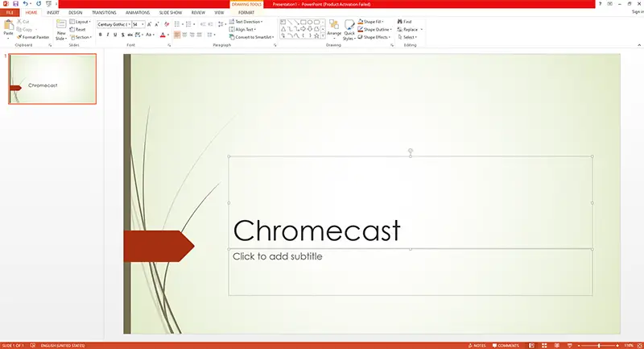
Task: Switch to the SLIDE SHOW tab
Action: (171, 13)
